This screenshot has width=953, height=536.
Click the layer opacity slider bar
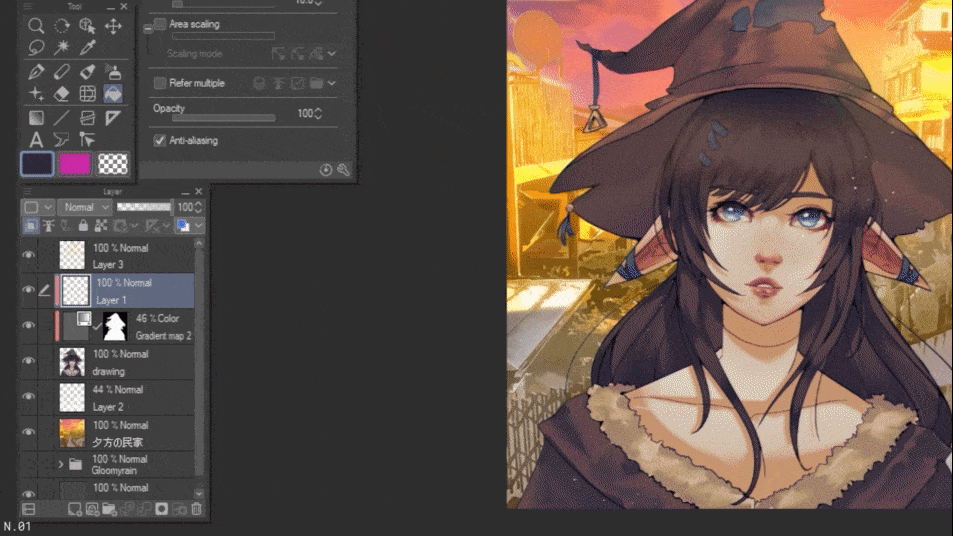coord(143,207)
